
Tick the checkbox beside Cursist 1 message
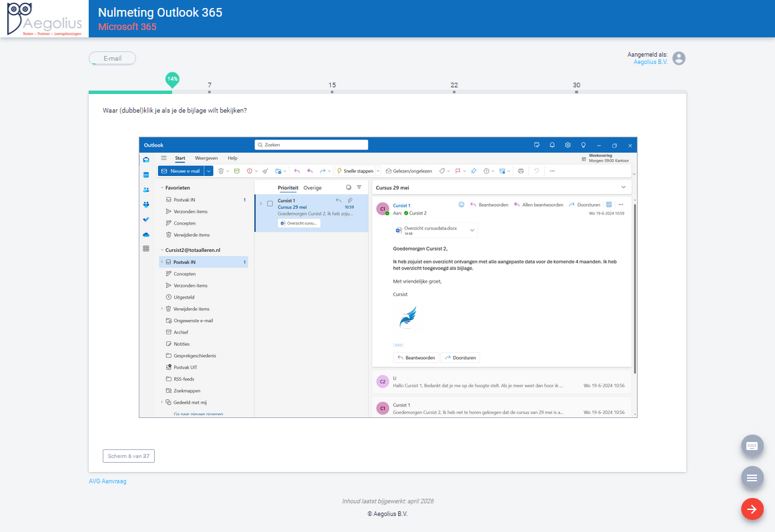(x=270, y=203)
